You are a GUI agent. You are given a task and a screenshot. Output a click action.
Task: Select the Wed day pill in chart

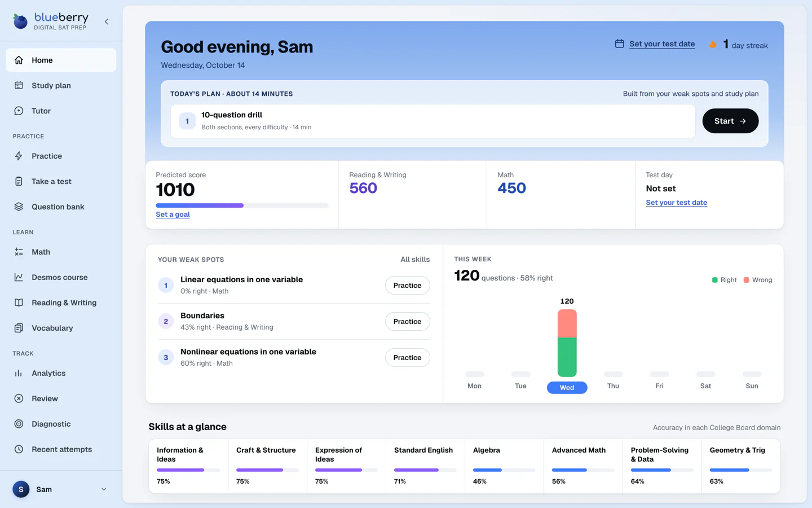click(x=567, y=387)
